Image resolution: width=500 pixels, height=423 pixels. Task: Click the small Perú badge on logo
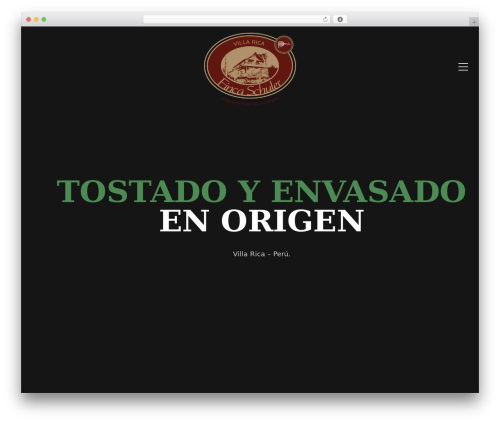pos(284,44)
